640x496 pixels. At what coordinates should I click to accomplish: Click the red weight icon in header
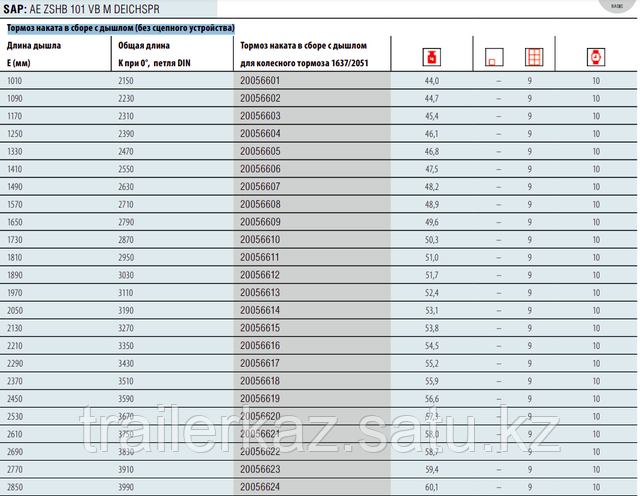tap(431, 57)
